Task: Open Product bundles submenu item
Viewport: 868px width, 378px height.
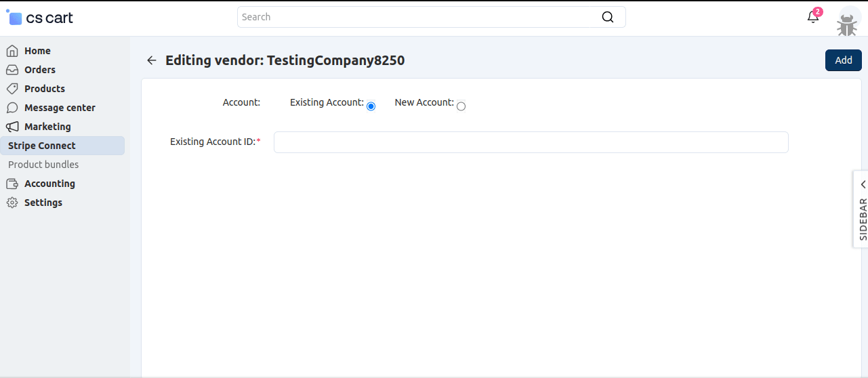Action: point(43,165)
